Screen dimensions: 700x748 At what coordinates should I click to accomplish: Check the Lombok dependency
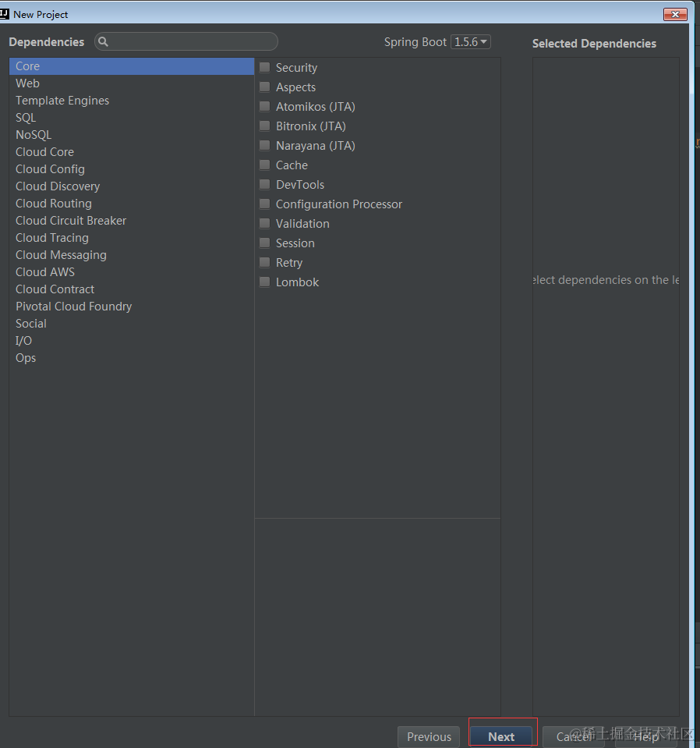(x=265, y=282)
